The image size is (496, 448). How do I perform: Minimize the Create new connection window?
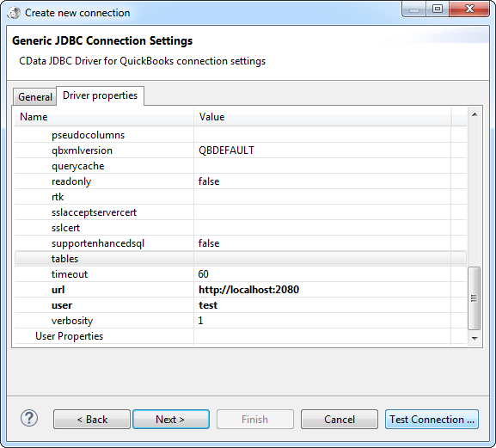[414, 9]
